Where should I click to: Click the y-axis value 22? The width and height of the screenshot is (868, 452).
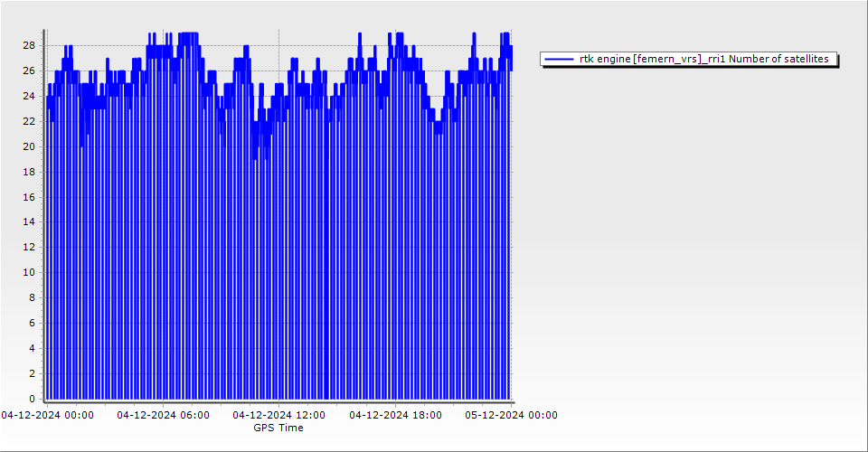30,121
